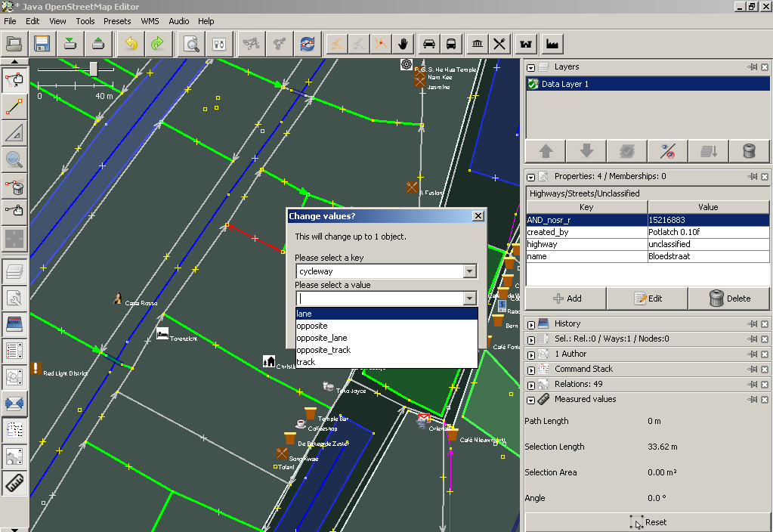773x532 pixels.
Task: Undo the last action with yellow arrow
Action: coord(131,44)
